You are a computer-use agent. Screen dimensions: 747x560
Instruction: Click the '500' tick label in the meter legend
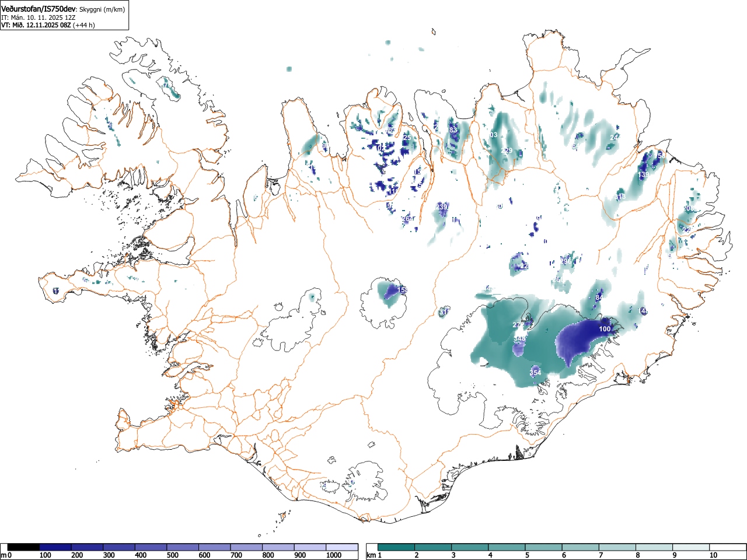click(x=172, y=555)
